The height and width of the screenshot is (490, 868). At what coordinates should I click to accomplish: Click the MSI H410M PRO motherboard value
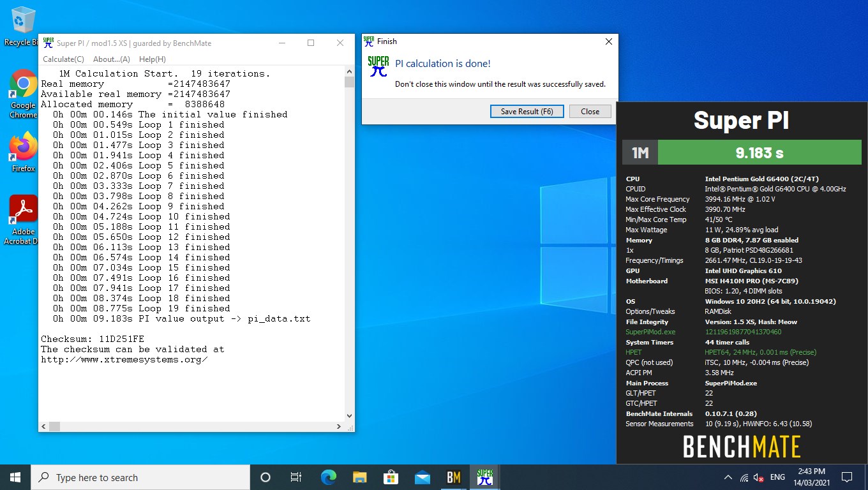(x=752, y=281)
